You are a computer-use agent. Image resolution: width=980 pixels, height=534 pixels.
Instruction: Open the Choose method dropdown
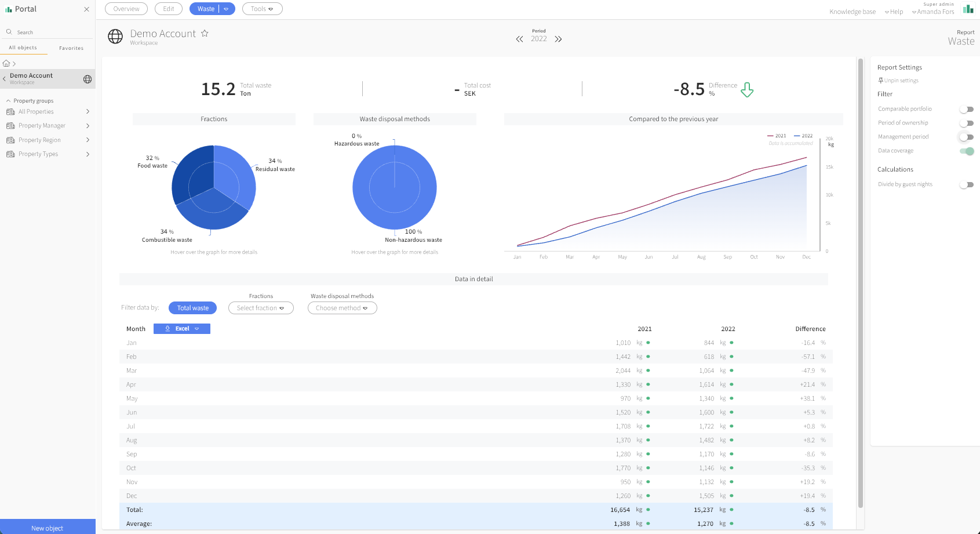tap(342, 308)
